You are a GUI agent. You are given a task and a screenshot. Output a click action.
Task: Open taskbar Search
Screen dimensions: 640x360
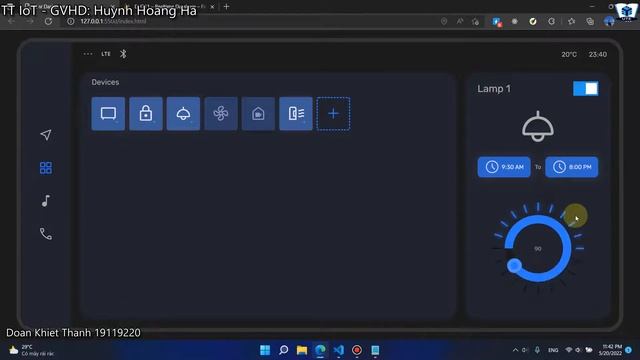283,350
